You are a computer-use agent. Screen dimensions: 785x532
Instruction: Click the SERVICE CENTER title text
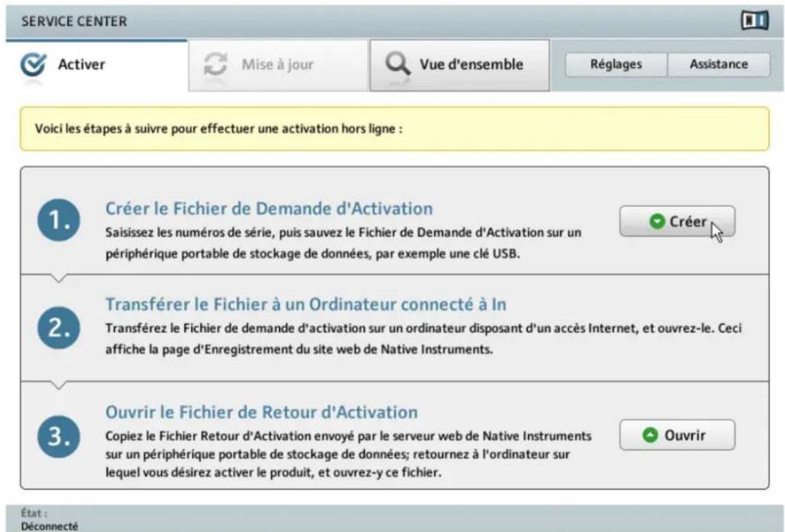[x=74, y=21]
